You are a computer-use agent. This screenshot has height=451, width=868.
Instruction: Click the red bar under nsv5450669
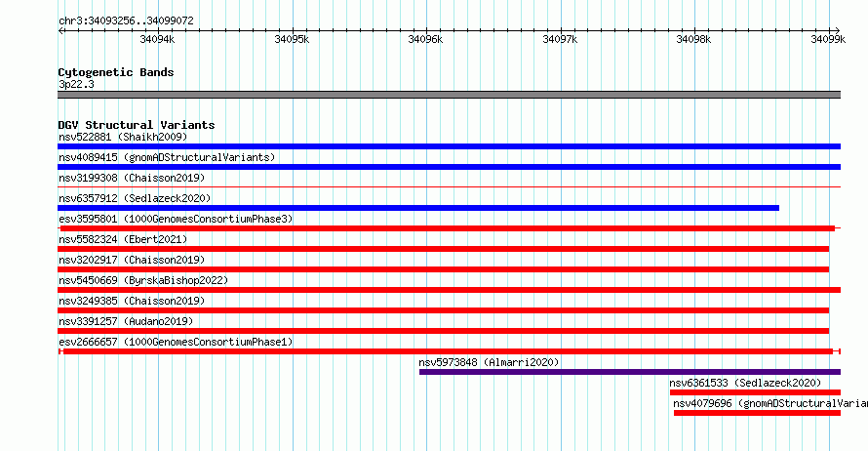[449, 290]
